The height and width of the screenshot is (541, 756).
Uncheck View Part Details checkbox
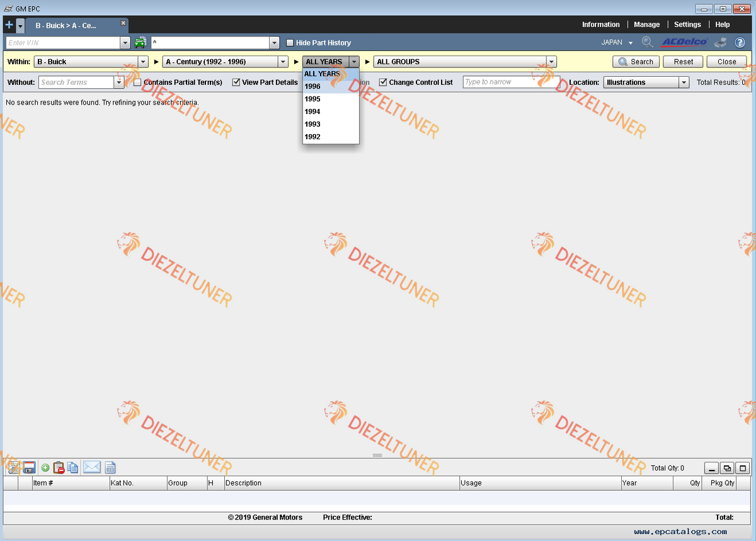click(x=236, y=83)
